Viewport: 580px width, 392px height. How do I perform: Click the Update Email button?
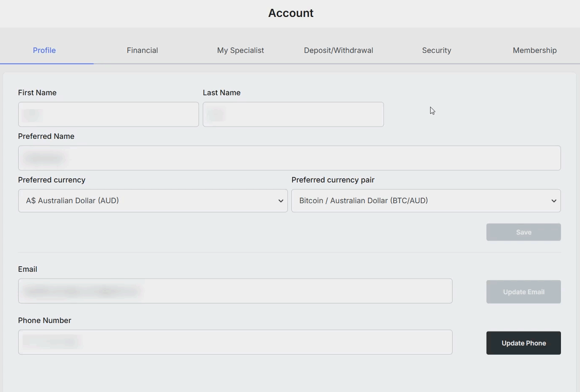click(524, 292)
